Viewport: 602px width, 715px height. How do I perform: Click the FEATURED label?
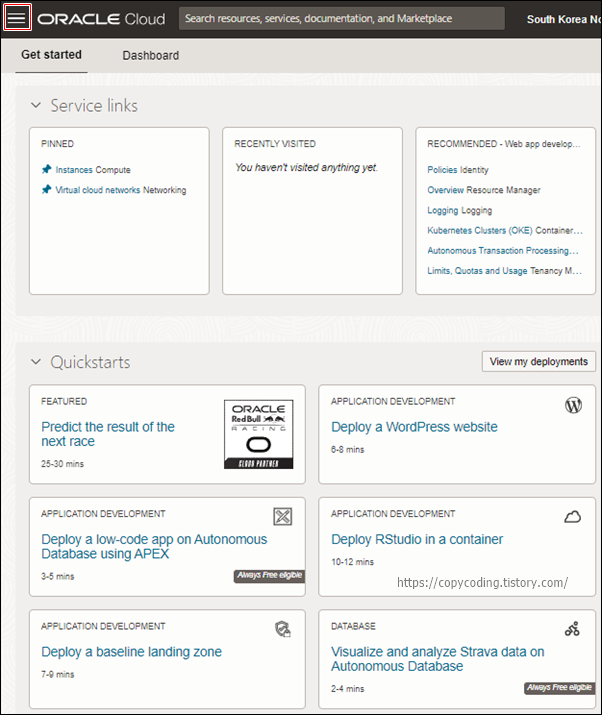[64, 401]
